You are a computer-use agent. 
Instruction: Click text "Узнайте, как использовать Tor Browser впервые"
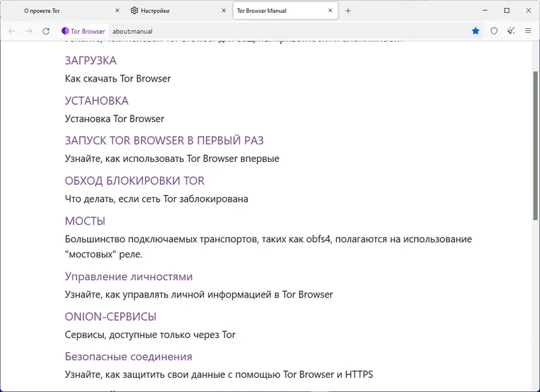tap(172, 159)
